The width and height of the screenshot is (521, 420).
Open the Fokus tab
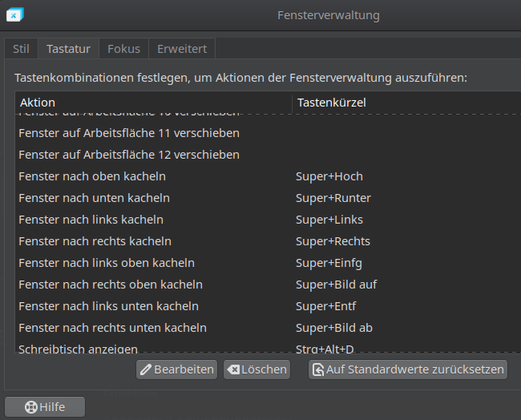tap(124, 49)
